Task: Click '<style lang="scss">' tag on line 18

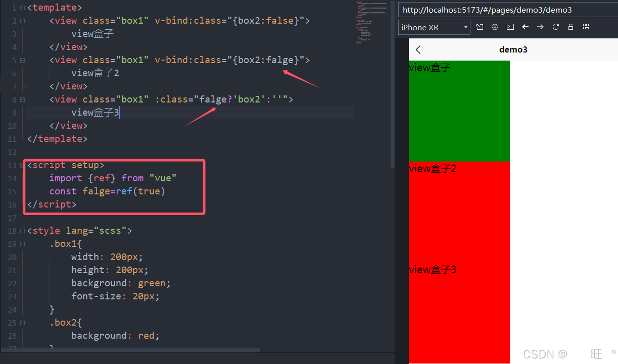Action: (79, 231)
